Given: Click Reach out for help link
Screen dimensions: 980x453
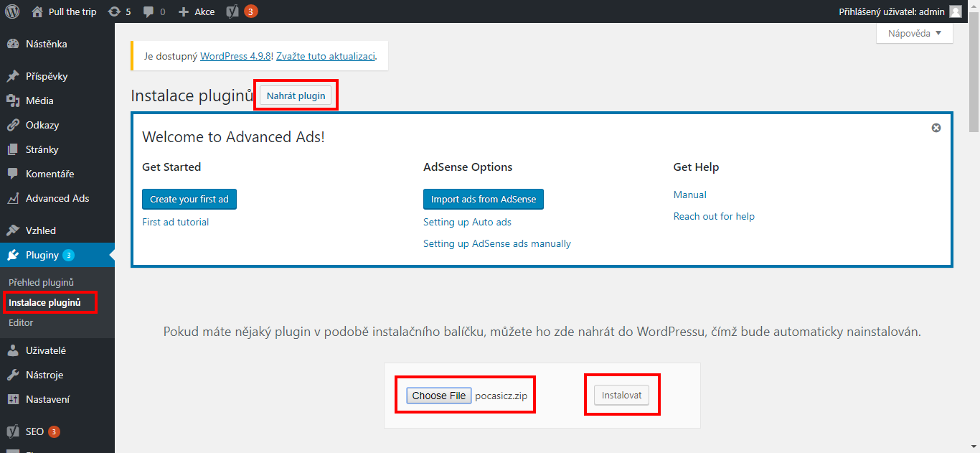Looking at the screenshot, I should (x=714, y=216).
